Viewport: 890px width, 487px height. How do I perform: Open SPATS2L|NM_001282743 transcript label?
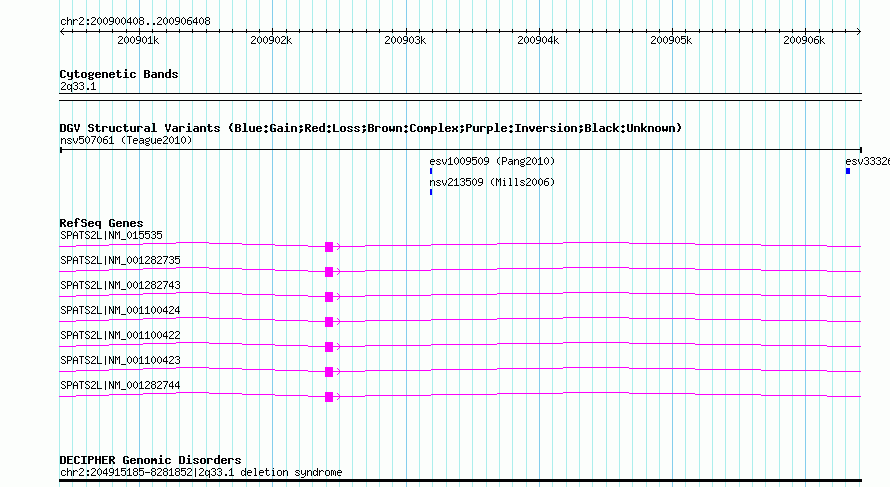click(x=120, y=285)
